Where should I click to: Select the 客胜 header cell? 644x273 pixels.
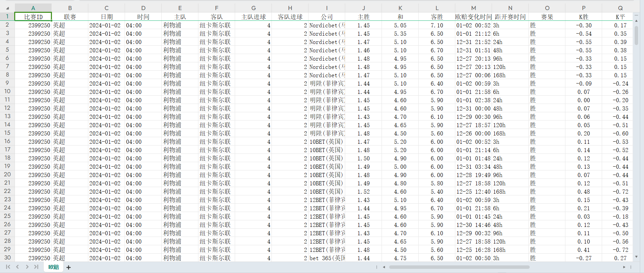point(437,17)
